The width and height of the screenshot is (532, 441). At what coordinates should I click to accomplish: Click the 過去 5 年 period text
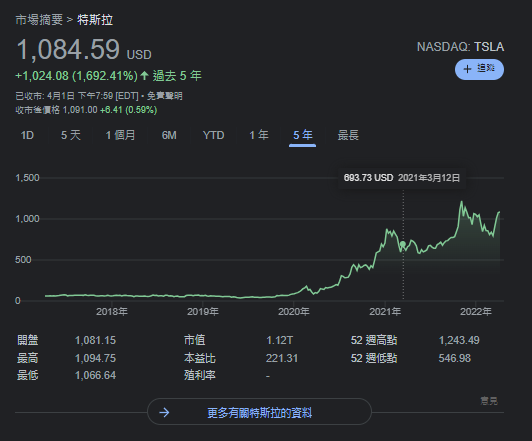click(177, 75)
